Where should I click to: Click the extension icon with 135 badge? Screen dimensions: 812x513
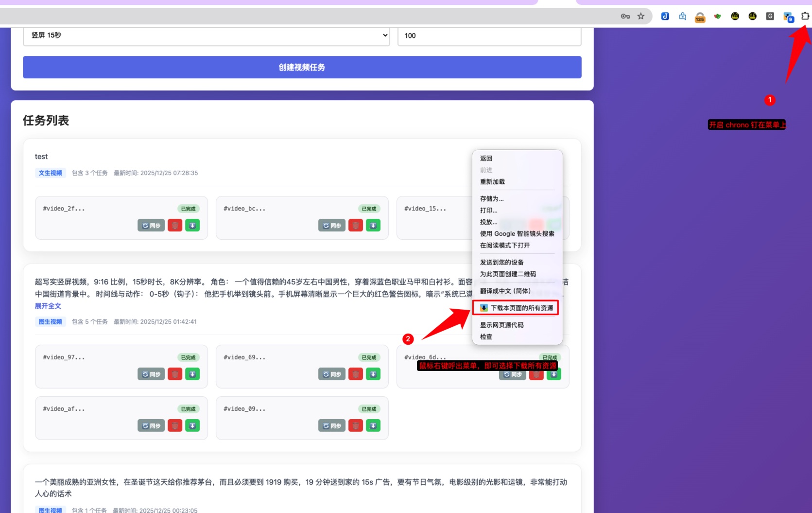(x=700, y=17)
